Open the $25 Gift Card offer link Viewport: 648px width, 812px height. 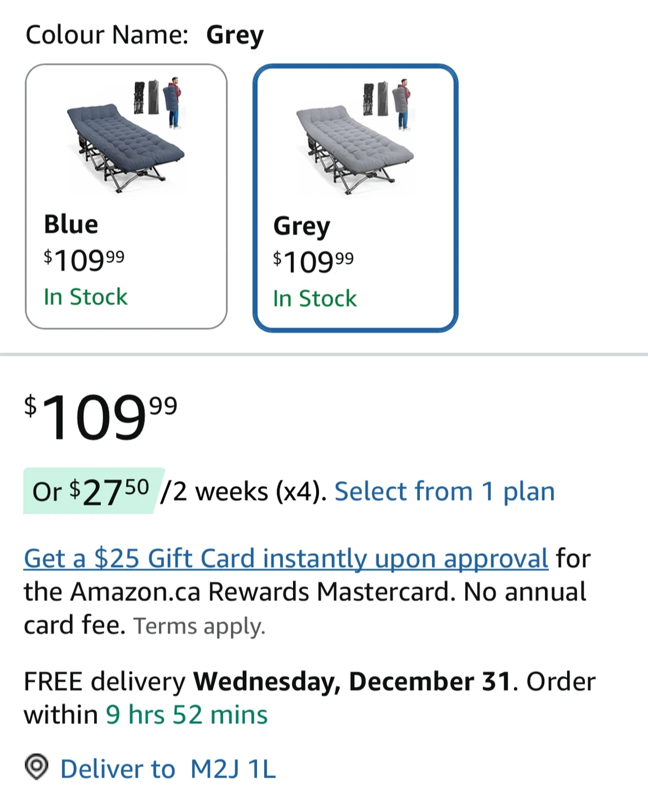286,559
